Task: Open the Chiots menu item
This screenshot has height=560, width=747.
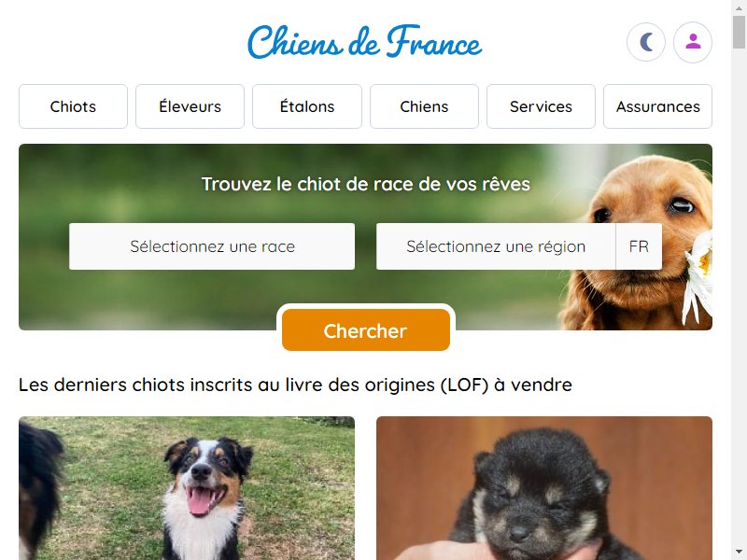Action: [73, 106]
